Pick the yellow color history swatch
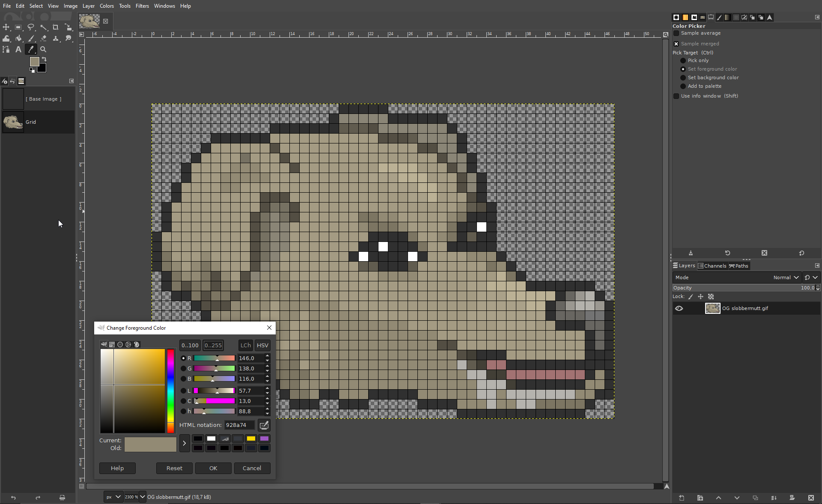 [251, 438]
